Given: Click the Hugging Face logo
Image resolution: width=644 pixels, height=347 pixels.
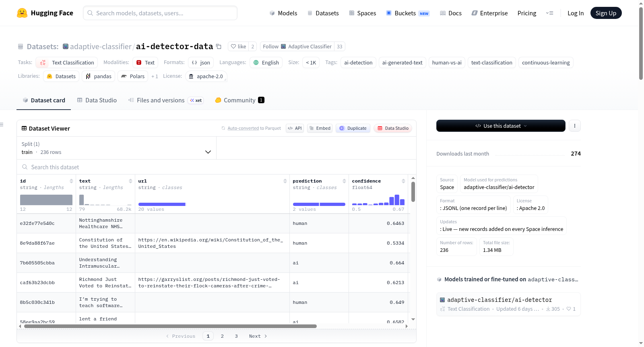Looking at the screenshot, I should (45, 13).
